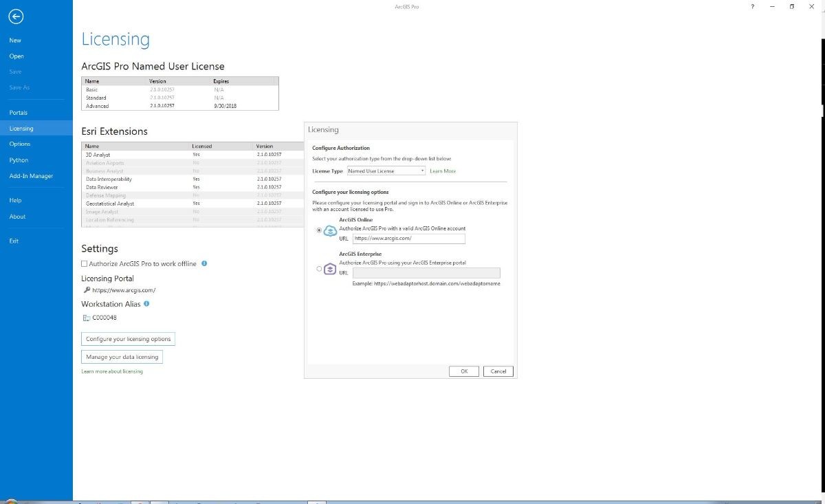Open the License Type dropdown
The height and width of the screenshot is (504, 825).
(x=422, y=171)
